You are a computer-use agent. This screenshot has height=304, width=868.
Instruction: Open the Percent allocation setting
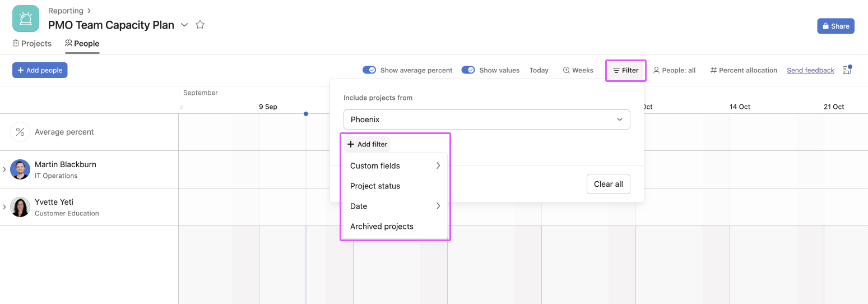click(744, 70)
